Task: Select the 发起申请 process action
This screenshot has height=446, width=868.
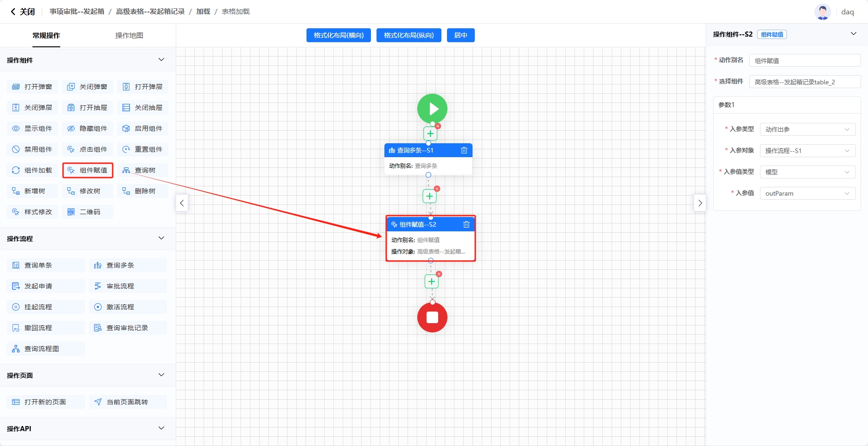Action: tap(45, 286)
